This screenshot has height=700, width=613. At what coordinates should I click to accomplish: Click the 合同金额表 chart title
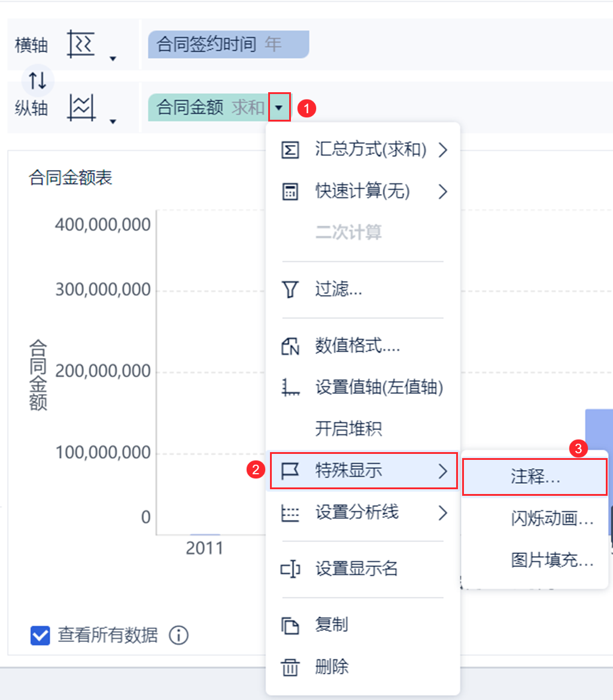coord(70,178)
